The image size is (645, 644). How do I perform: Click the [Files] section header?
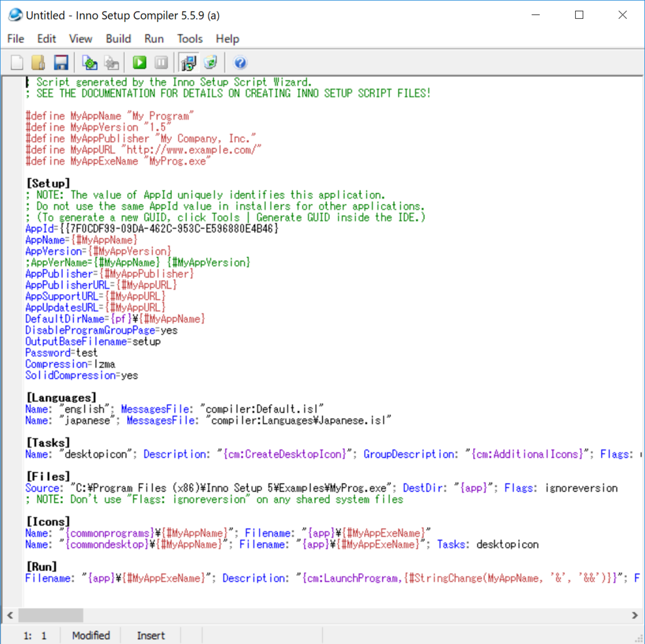coord(48,477)
